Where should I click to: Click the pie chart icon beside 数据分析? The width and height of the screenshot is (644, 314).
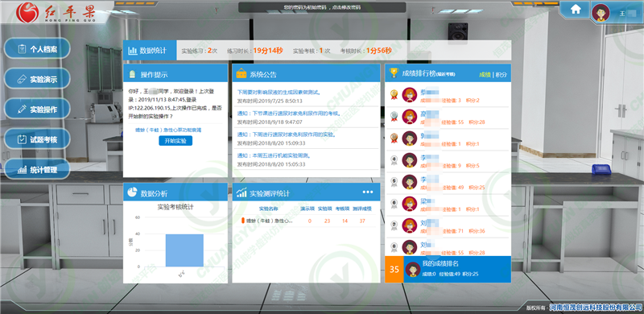[x=132, y=192]
